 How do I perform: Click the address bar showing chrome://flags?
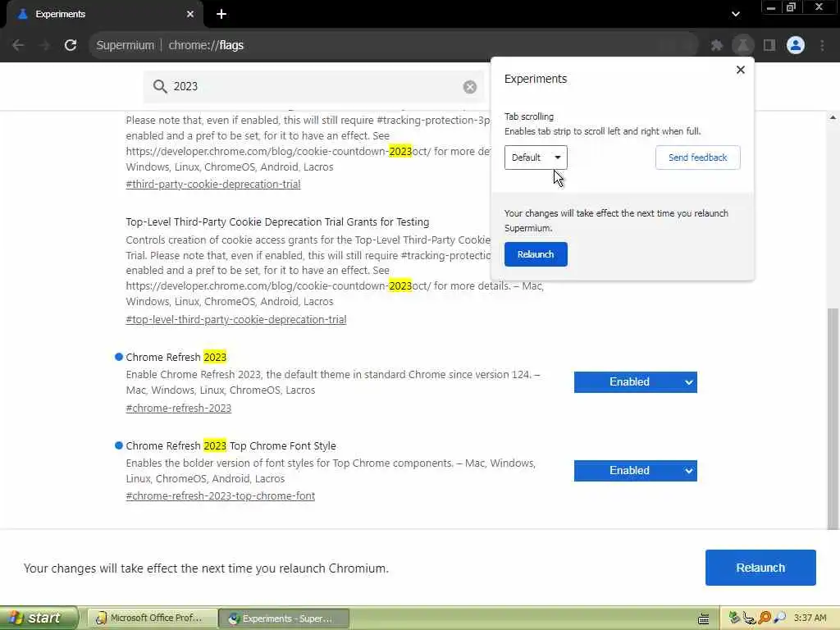pyautogui.click(x=394, y=45)
